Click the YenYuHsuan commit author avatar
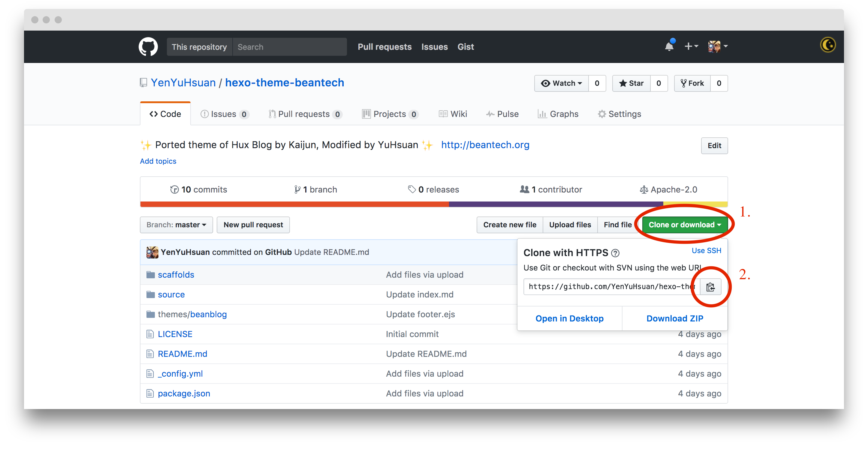This screenshot has width=868, height=451. click(x=152, y=252)
